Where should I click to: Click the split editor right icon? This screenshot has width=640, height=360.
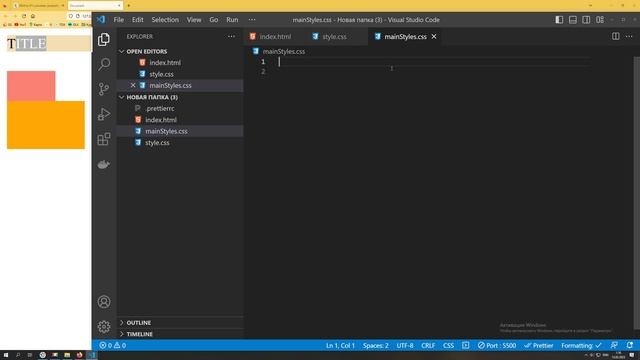[616, 36]
